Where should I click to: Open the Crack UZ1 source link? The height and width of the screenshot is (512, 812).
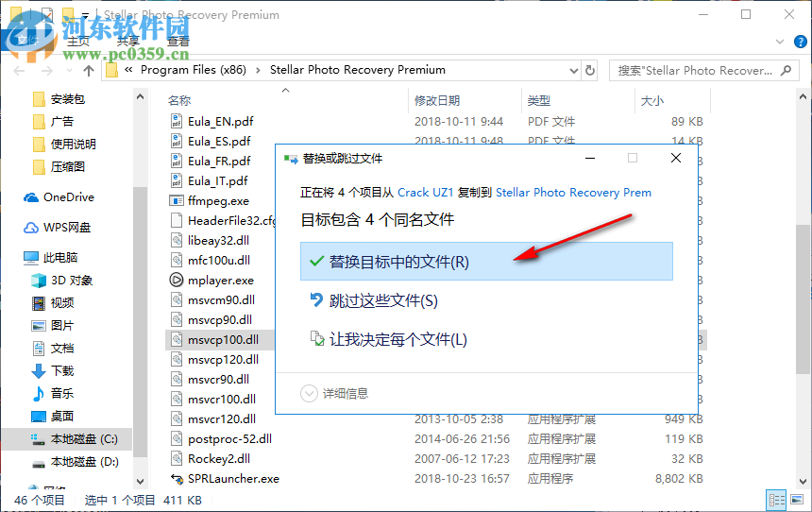(425, 193)
